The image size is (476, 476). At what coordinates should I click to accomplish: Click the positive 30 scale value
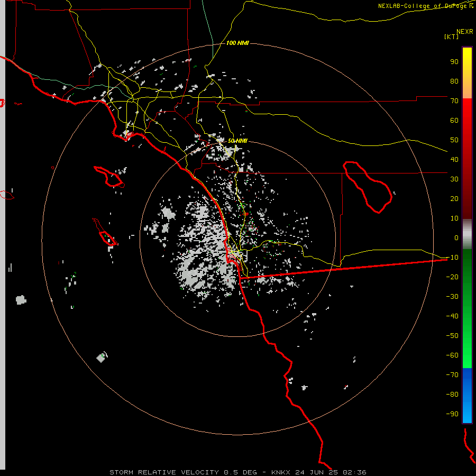coord(454,179)
